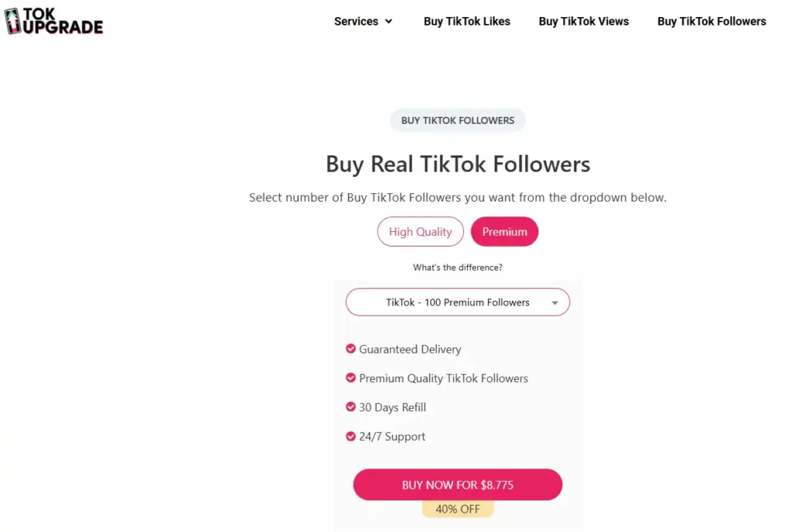Image resolution: width=792 pixels, height=532 pixels.
Task: Select the High Quality option
Action: pos(420,231)
